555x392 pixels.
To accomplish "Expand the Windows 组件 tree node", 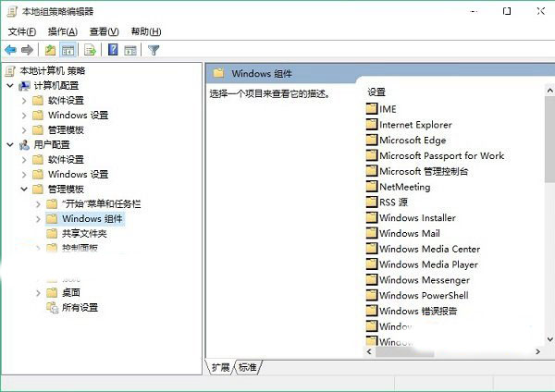I will click(38, 219).
